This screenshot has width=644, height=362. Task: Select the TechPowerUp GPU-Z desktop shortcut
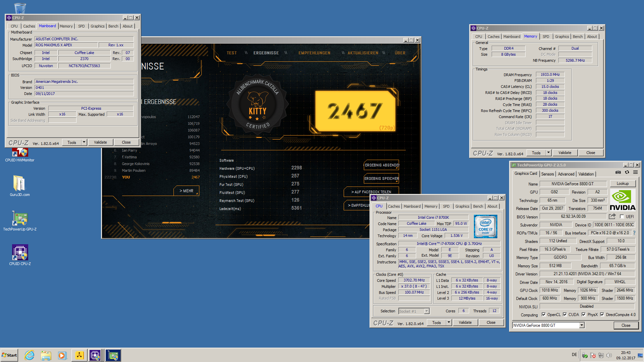tap(20, 221)
